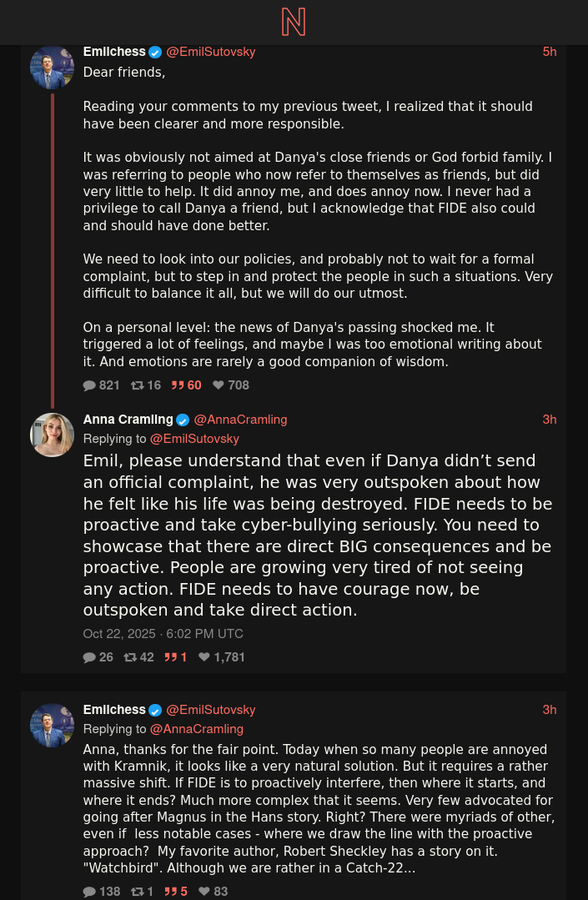Click the heart icon with 708 likes

(218, 385)
